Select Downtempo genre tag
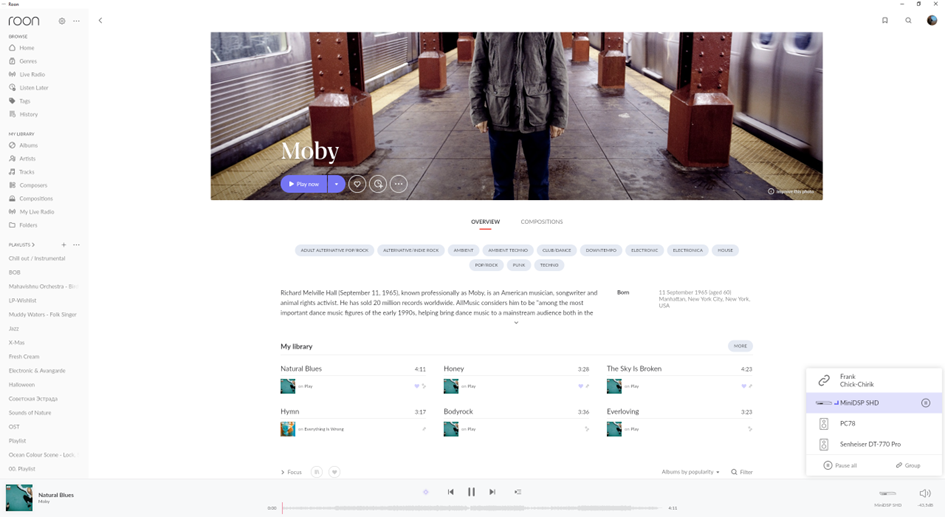 pos(601,250)
